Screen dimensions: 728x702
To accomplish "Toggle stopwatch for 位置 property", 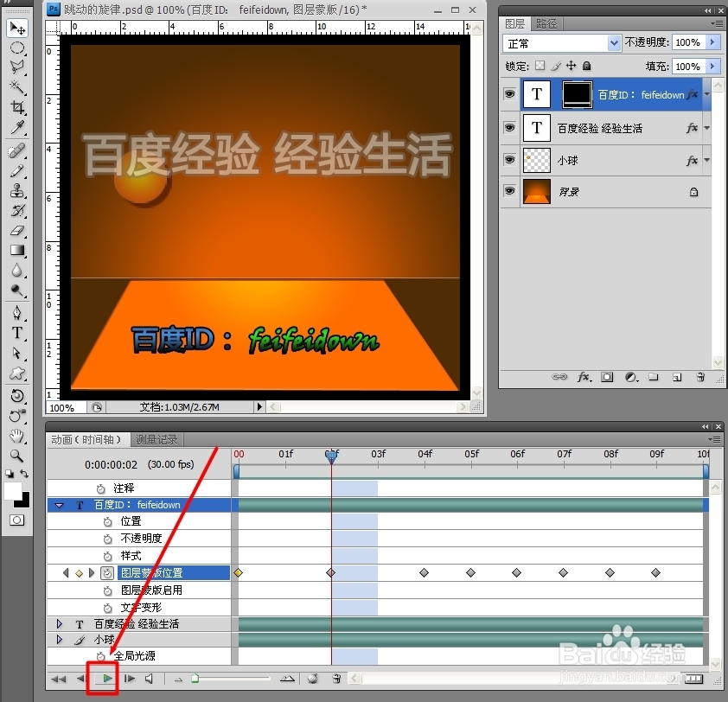I will coord(108,522).
